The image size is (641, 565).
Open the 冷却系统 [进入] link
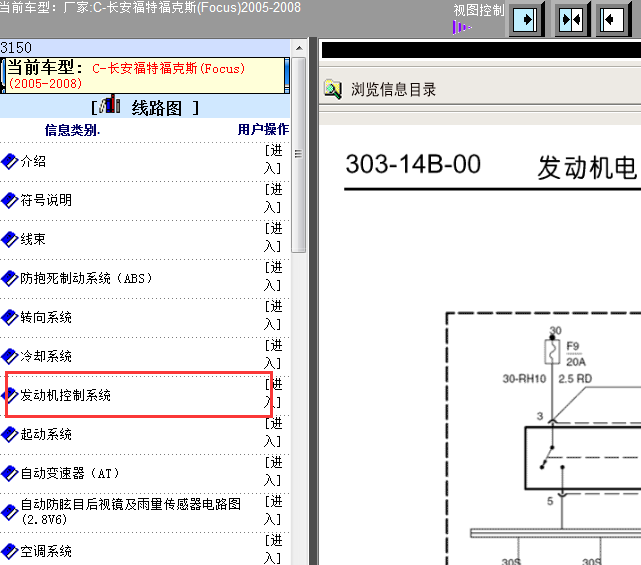[273, 354]
